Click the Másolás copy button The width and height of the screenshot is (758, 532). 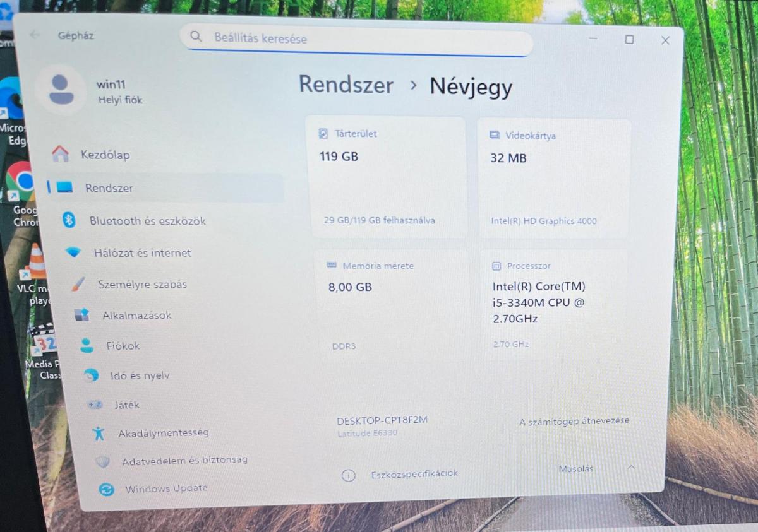click(x=575, y=469)
